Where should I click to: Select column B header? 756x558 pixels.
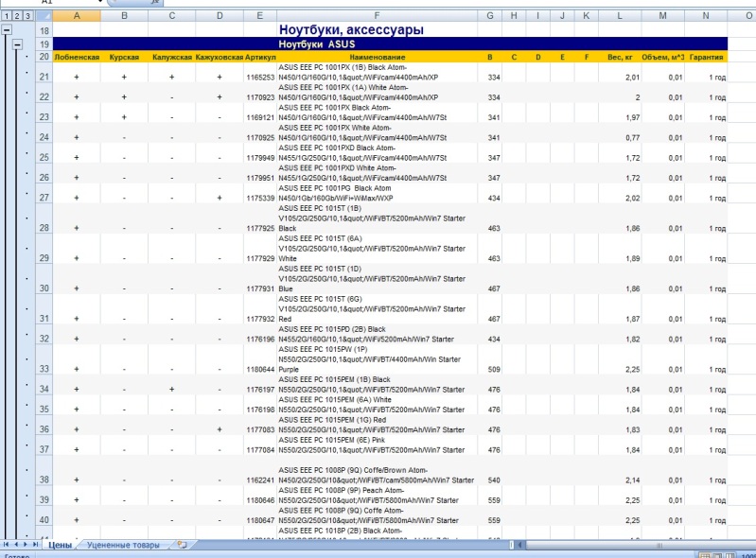pyautogui.click(x=124, y=16)
